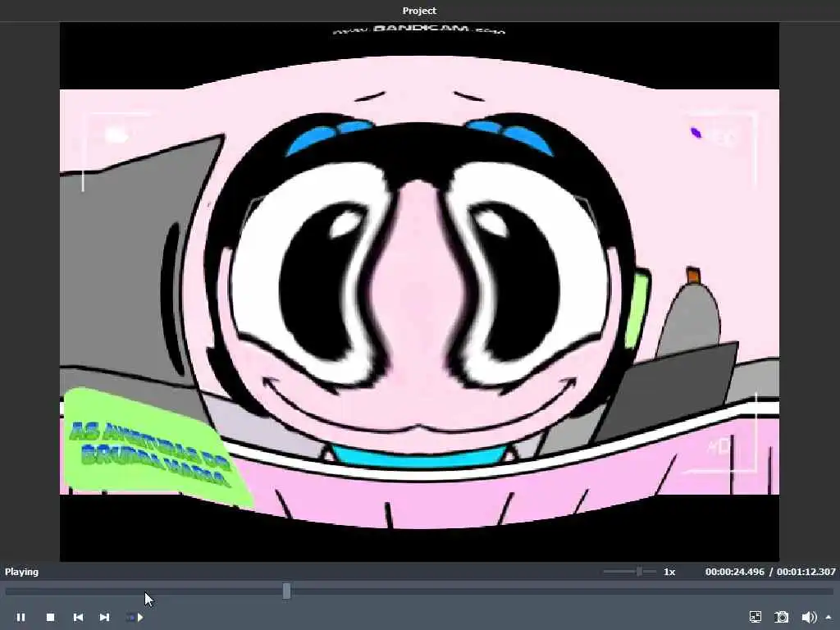Click the 1x playback speed label
Image resolution: width=840 pixels, height=630 pixels.
tap(669, 572)
